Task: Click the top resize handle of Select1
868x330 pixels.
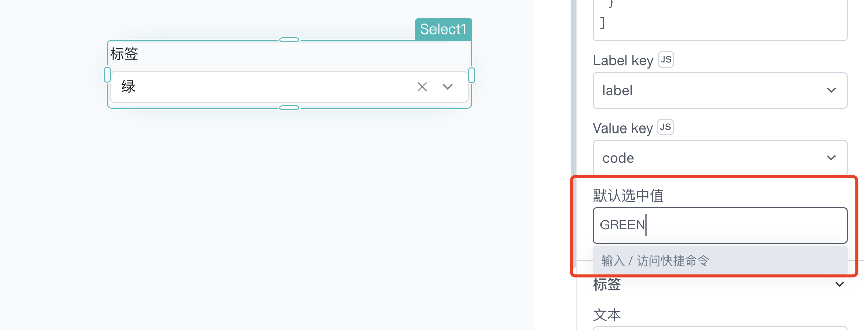Action: pos(289,40)
